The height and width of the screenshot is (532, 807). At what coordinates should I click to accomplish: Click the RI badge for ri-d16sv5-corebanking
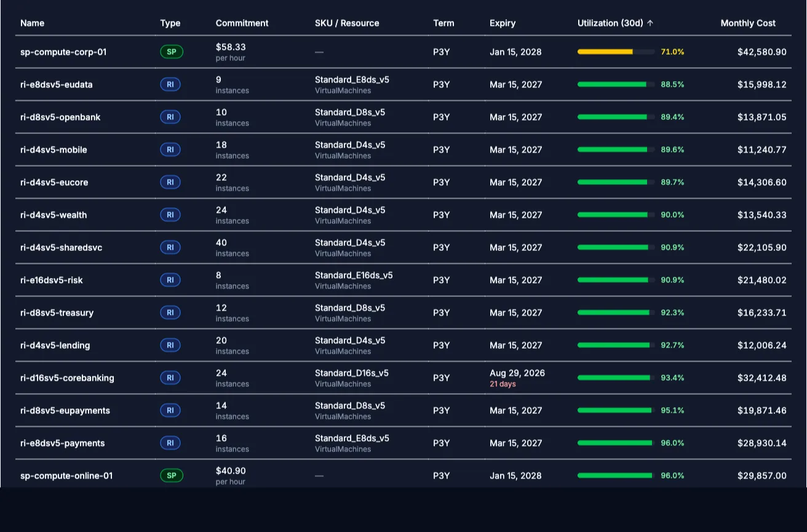(x=170, y=378)
